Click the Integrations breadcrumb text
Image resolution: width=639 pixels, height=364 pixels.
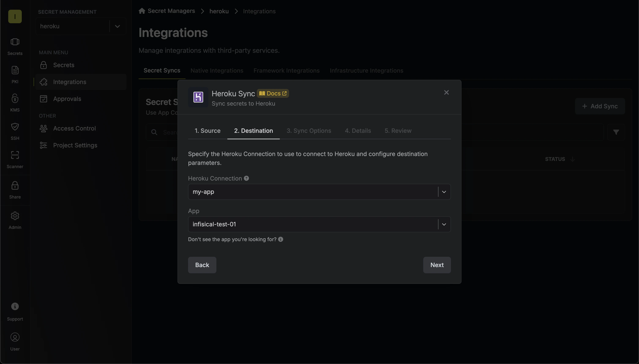[259, 11]
